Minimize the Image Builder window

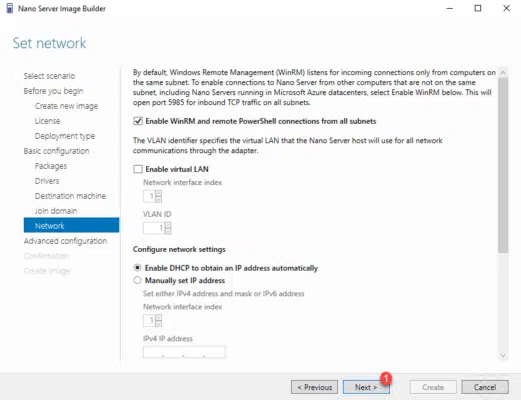450,8
